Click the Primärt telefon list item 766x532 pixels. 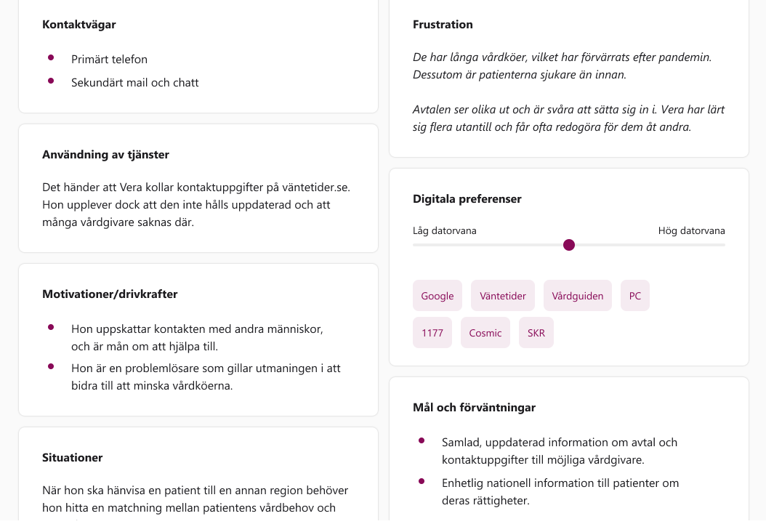pos(109,60)
